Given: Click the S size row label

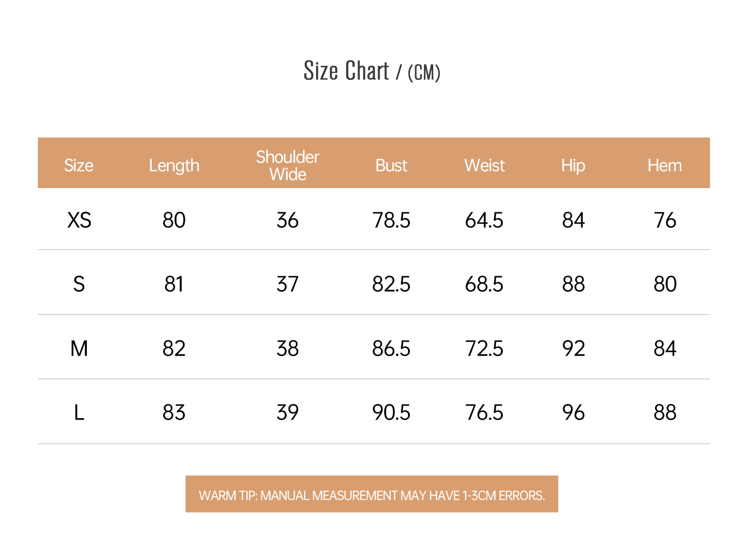Looking at the screenshot, I should 79,284.
